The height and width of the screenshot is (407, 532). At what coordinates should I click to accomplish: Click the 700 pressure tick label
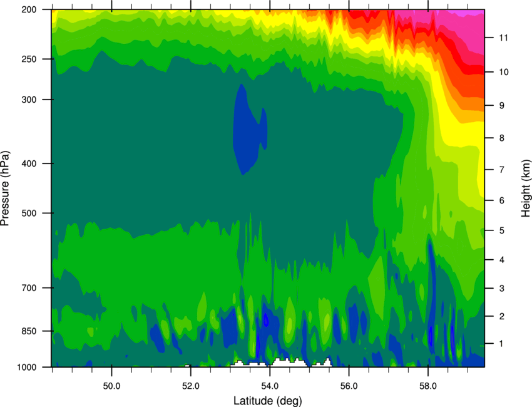(x=29, y=288)
